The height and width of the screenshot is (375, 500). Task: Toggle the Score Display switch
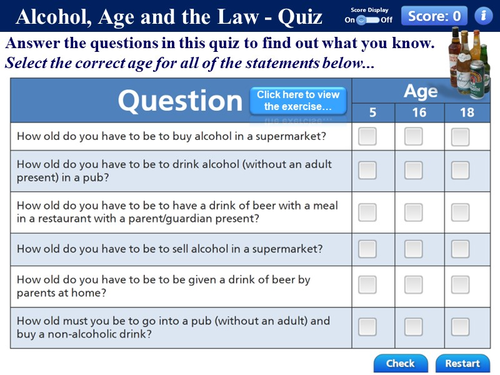point(368,20)
